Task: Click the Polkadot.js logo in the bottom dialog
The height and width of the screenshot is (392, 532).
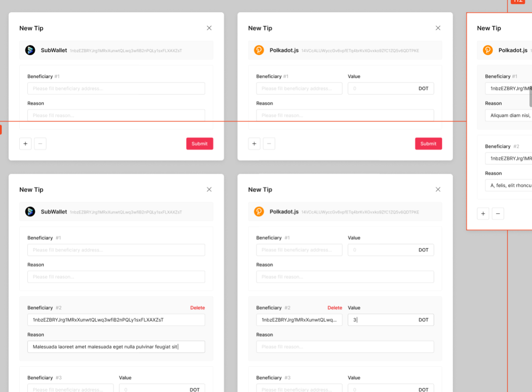Action: [259, 212]
